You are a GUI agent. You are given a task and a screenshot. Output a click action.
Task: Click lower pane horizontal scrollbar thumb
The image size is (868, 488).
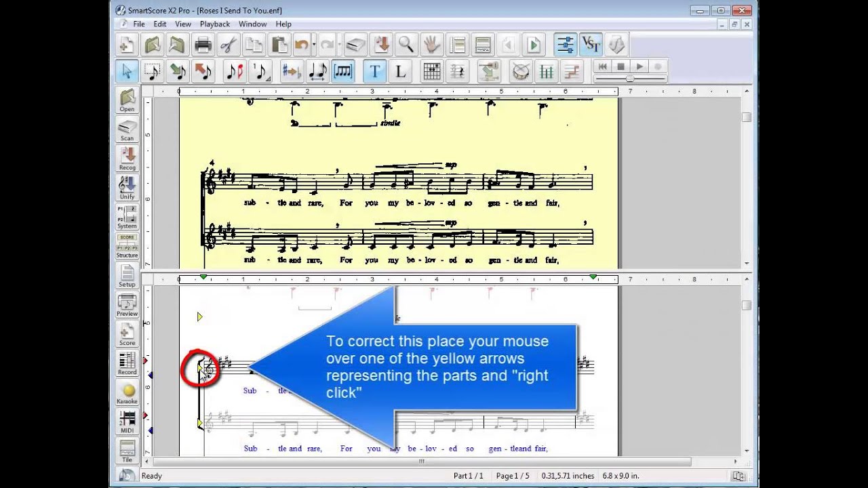coord(421,462)
